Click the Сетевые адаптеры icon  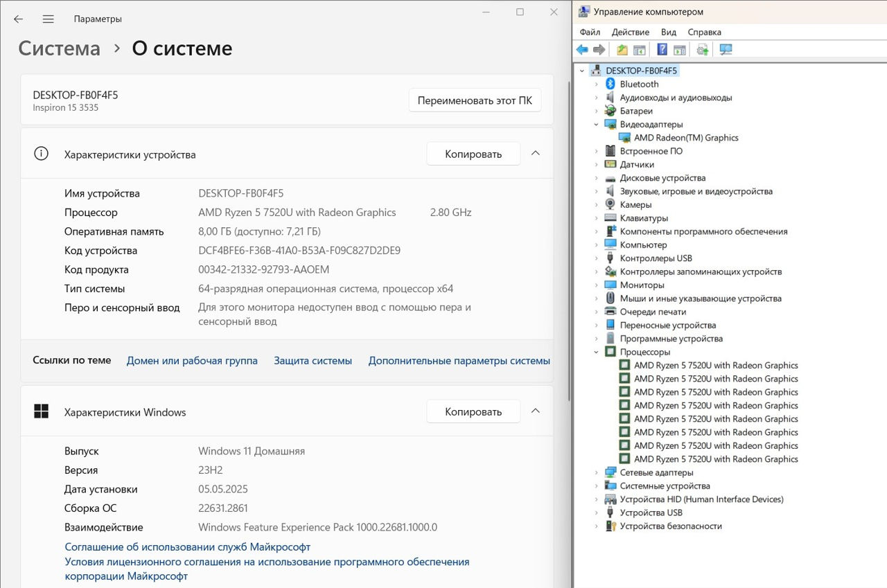click(x=611, y=472)
